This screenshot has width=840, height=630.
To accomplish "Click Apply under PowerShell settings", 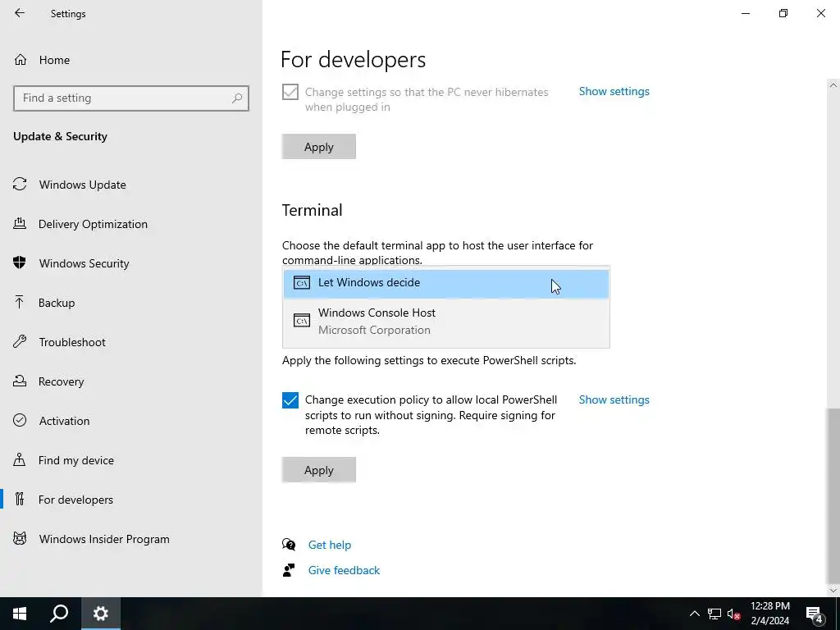I will (319, 470).
